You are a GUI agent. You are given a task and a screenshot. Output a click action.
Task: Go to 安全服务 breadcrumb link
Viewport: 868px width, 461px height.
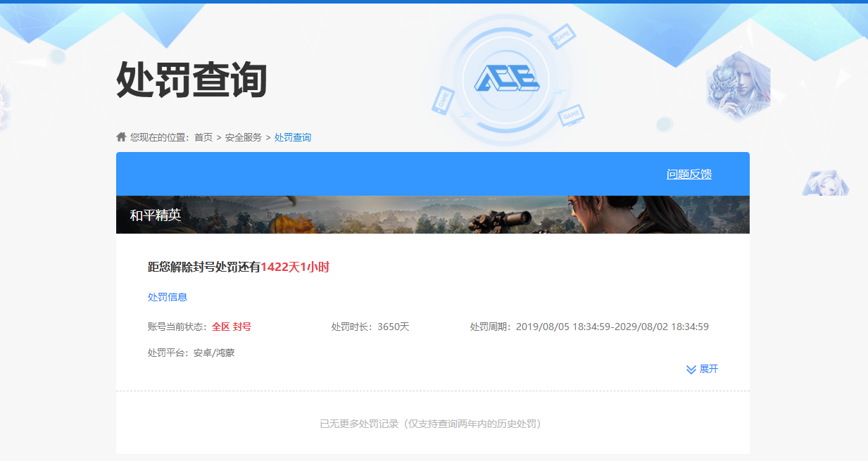pos(244,137)
